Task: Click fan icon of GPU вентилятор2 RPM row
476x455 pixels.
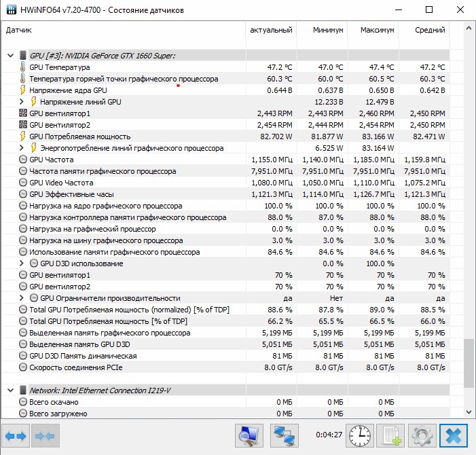Action: coord(23,125)
